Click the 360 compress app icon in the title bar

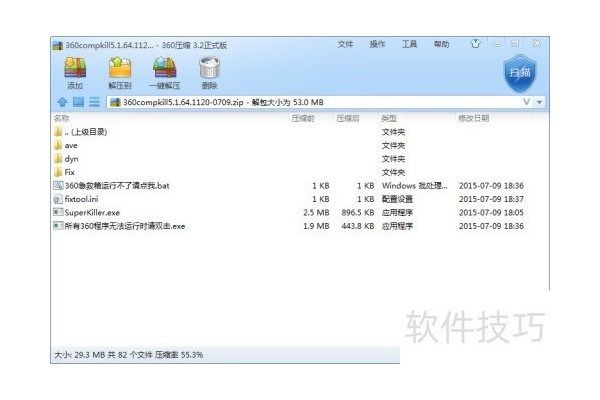click(58, 45)
